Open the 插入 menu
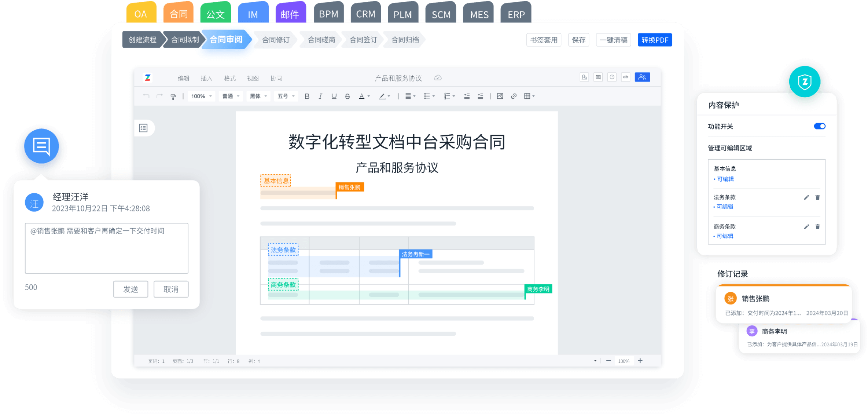The width and height of the screenshot is (868, 419). coord(206,78)
